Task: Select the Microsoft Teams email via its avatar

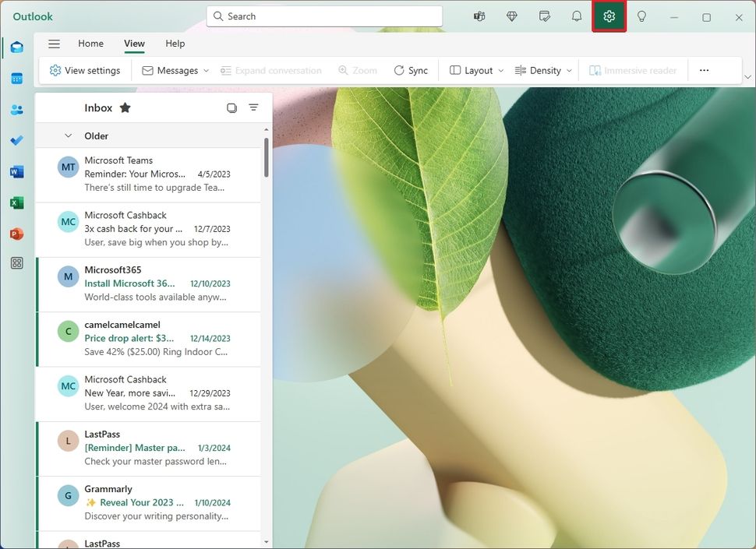Action: (x=67, y=167)
